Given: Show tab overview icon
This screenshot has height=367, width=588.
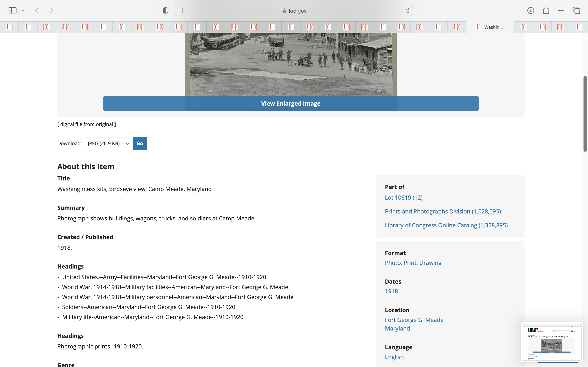Looking at the screenshot, I should coord(576,10).
